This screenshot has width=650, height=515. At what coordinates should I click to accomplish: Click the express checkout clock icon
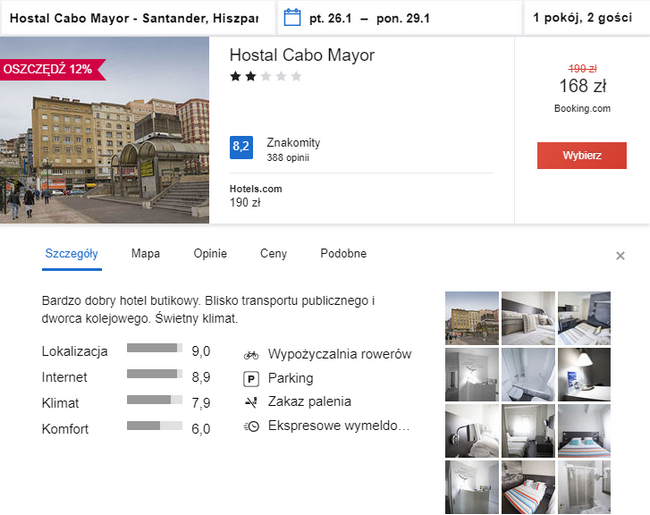[251, 426]
